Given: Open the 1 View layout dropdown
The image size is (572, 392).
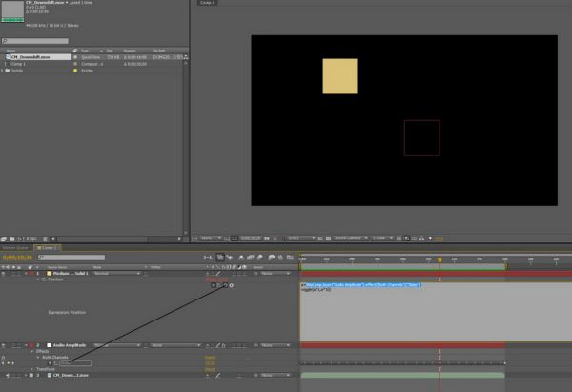Looking at the screenshot, I should pyautogui.click(x=382, y=238).
